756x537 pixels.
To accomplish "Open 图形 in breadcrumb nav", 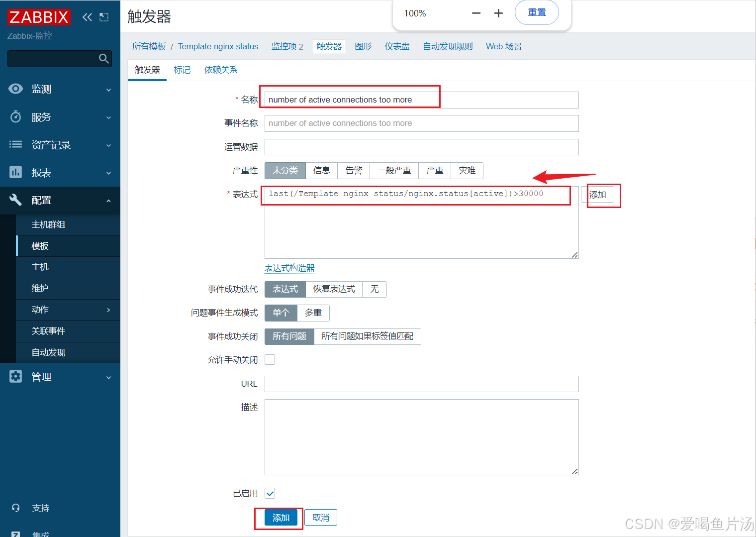I will click(363, 46).
